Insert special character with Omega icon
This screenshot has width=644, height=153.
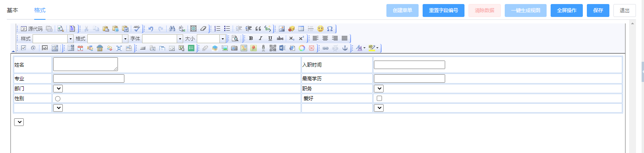coord(330,29)
